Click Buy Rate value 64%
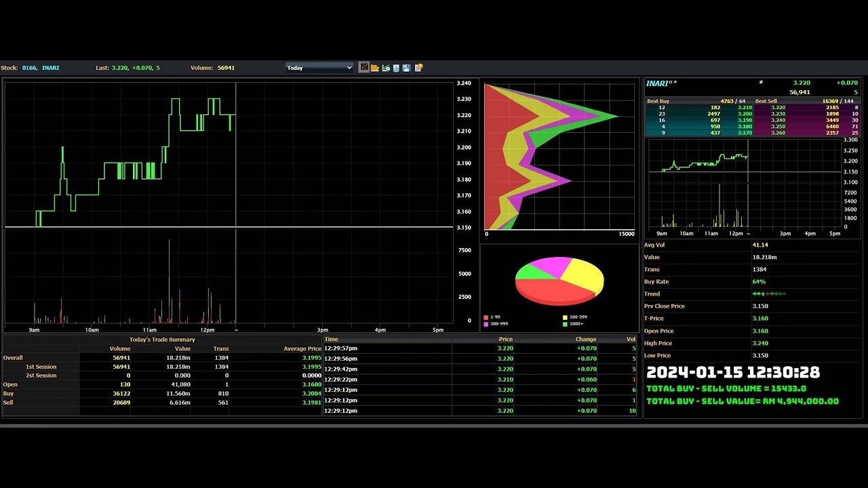 [x=759, y=281]
